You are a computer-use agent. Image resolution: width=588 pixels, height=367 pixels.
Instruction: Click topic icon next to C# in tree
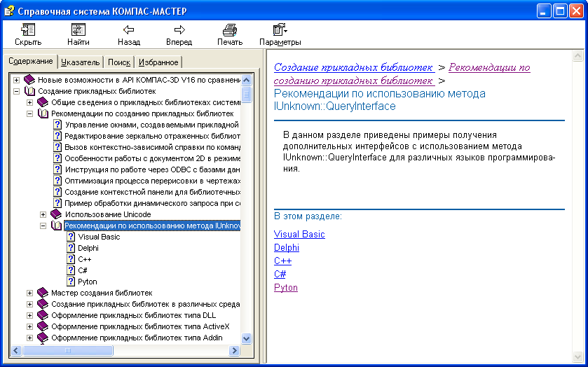coord(71,270)
